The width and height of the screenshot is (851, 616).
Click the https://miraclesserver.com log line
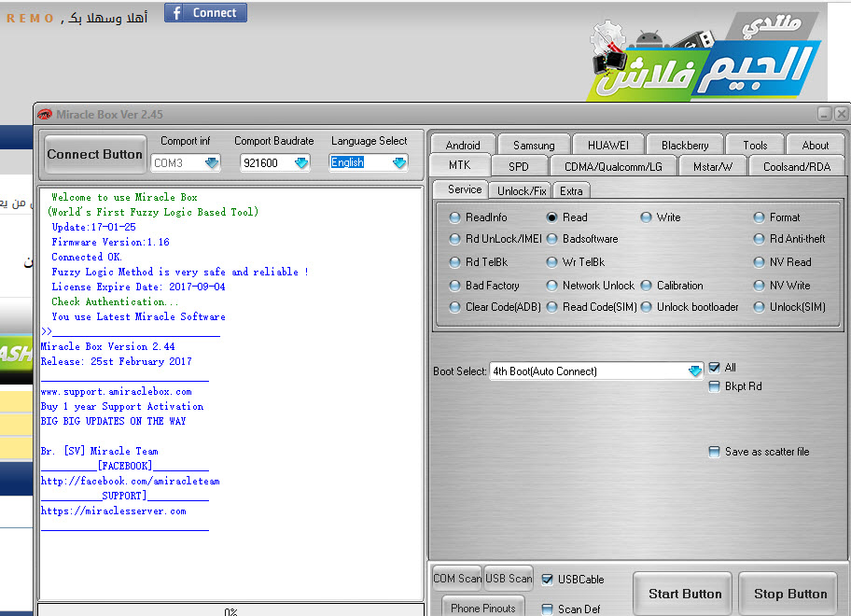(114, 511)
